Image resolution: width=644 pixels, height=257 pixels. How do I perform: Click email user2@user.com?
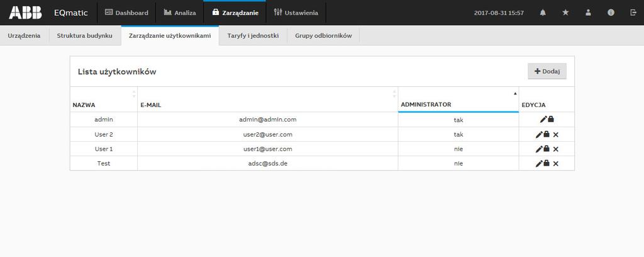(x=268, y=134)
